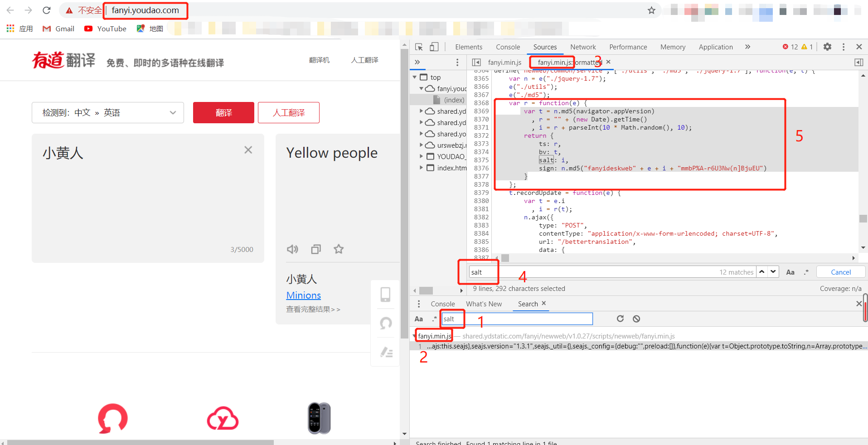Collapse the top tree node
This screenshot has width=868, height=445.
click(414, 77)
